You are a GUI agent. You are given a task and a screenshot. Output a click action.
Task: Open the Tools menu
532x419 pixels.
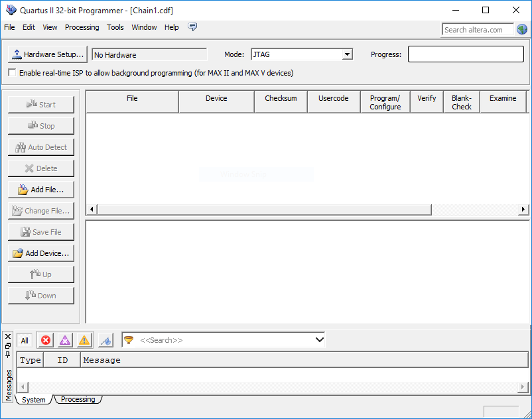tap(115, 27)
